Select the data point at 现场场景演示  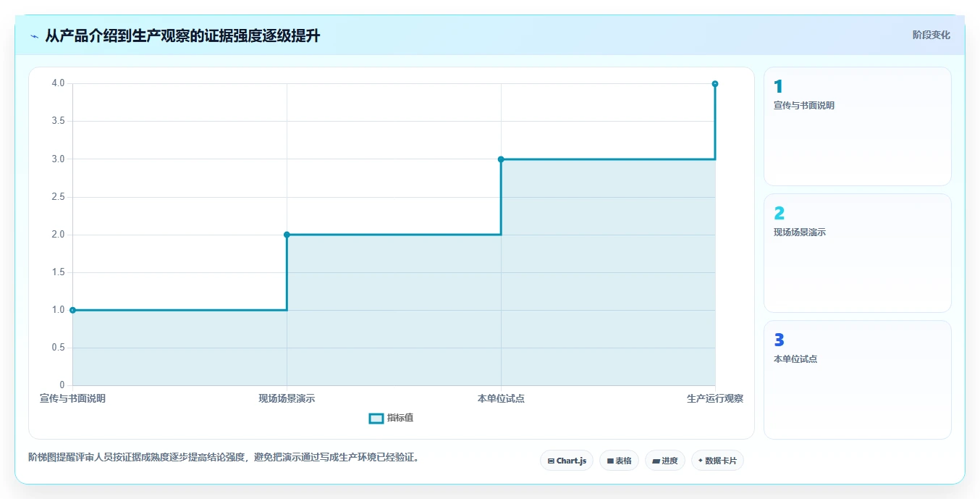287,235
